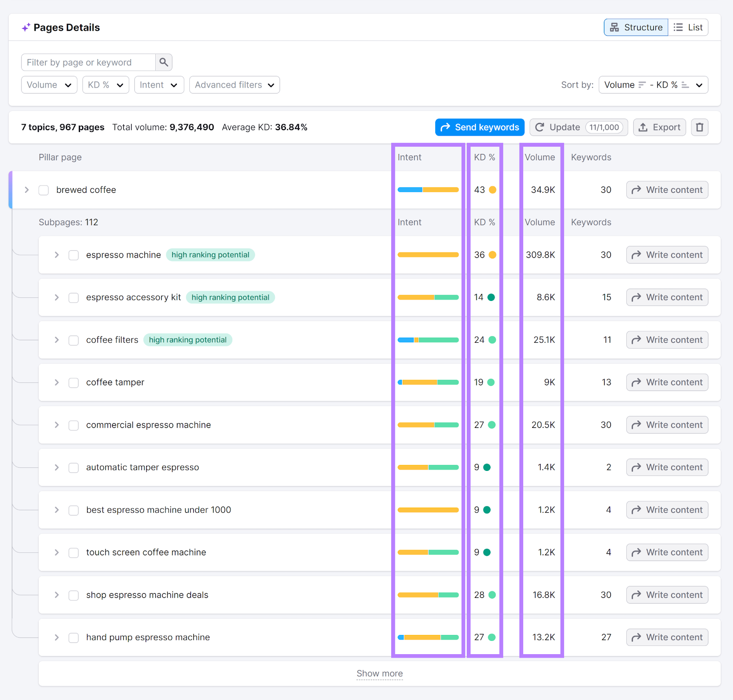
Task: Click the Send keywords button
Action: [479, 127]
